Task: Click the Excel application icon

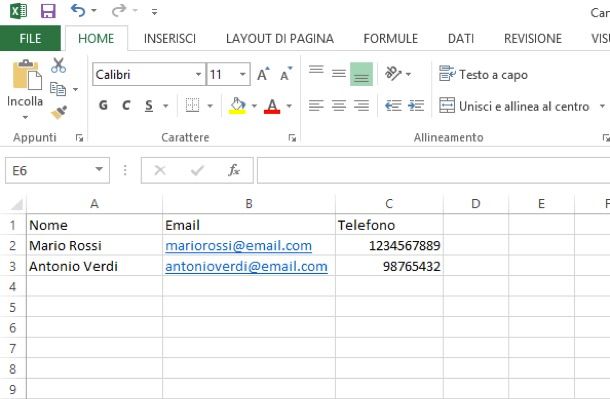Action: point(18,11)
